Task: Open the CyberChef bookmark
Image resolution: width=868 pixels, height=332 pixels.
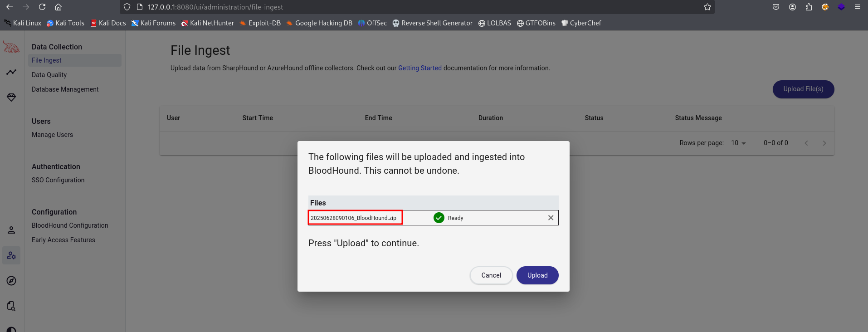Action: 581,23
